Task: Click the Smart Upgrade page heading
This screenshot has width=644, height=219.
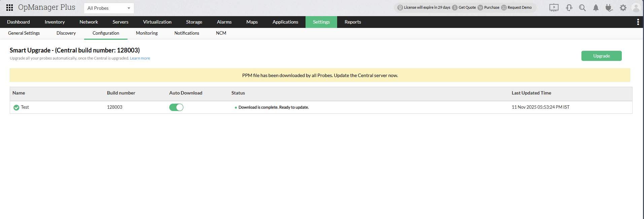Action: pyautogui.click(x=75, y=50)
